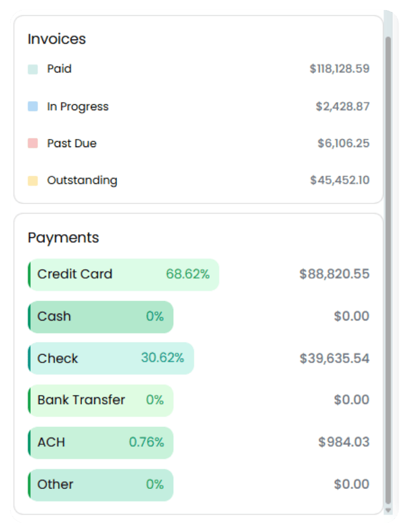Click the Other payment bar
The width and height of the screenshot is (401, 532).
tap(101, 484)
